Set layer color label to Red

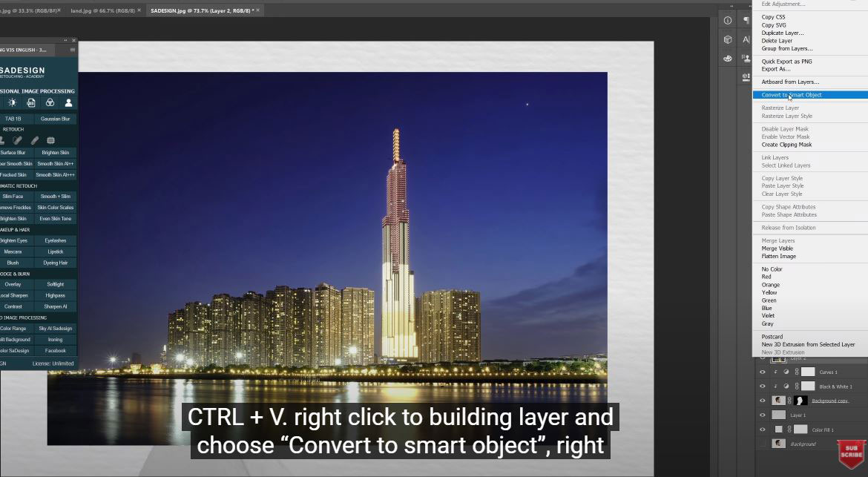click(766, 277)
